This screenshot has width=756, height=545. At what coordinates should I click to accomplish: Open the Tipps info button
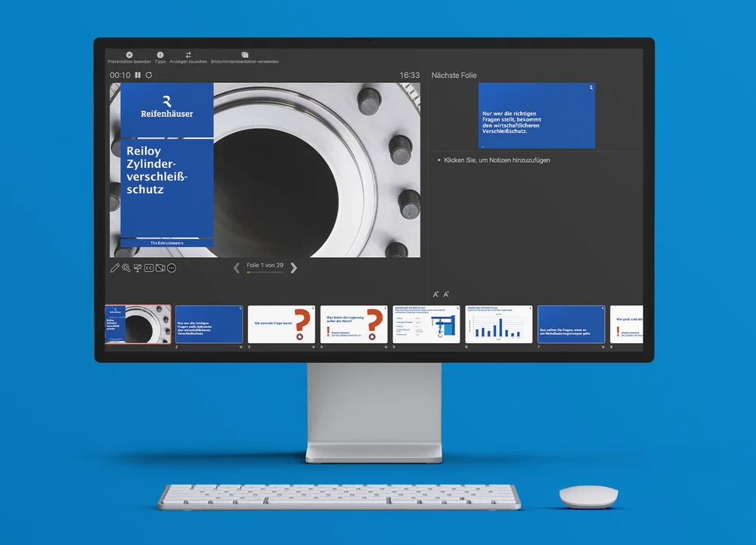coord(160,57)
